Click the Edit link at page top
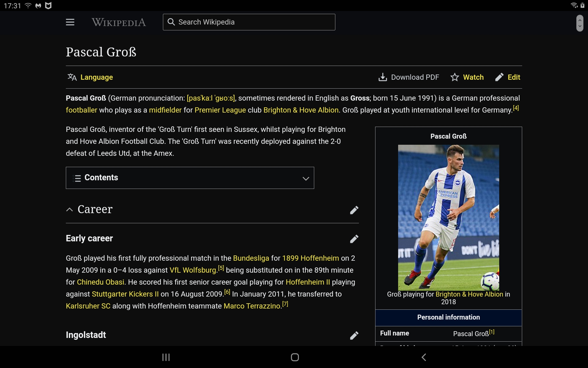The image size is (588, 368). click(514, 77)
